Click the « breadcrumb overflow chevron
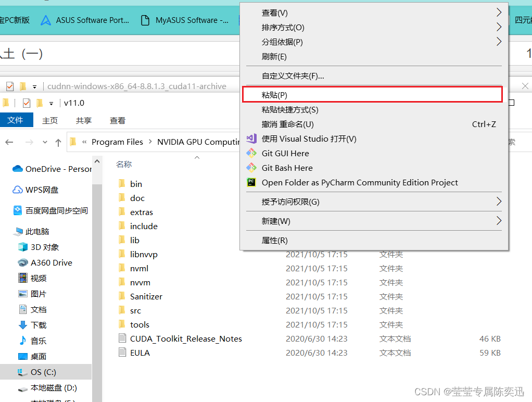 point(84,142)
